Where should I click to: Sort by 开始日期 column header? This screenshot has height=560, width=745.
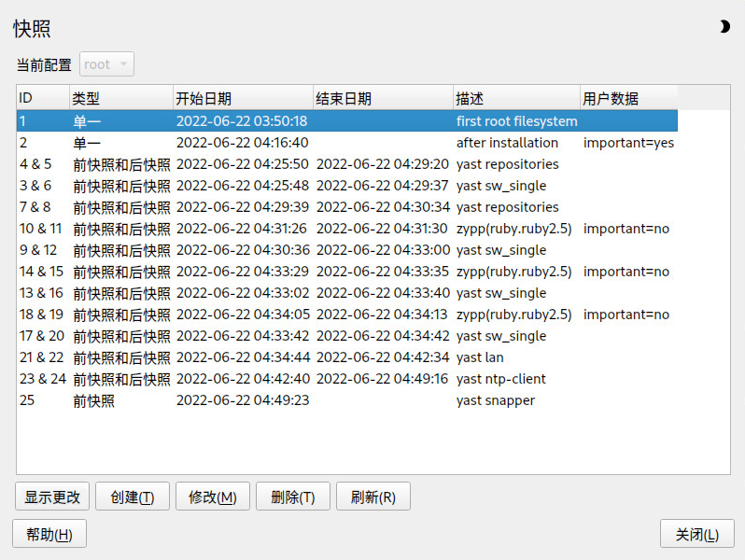point(242,98)
